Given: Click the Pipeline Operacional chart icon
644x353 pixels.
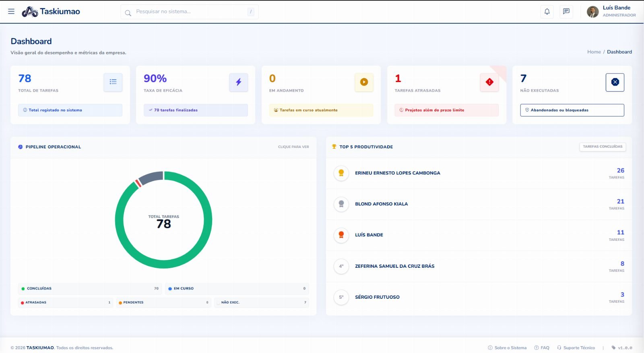Looking at the screenshot, I should point(21,147).
